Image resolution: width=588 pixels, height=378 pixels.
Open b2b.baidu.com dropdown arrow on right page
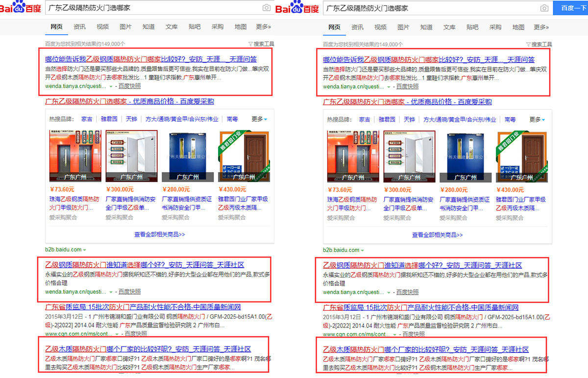pyautogui.click(x=363, y=250)
